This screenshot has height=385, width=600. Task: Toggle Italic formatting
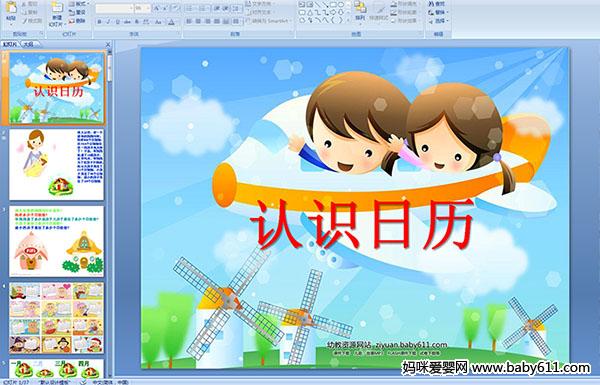pos(108,22)
